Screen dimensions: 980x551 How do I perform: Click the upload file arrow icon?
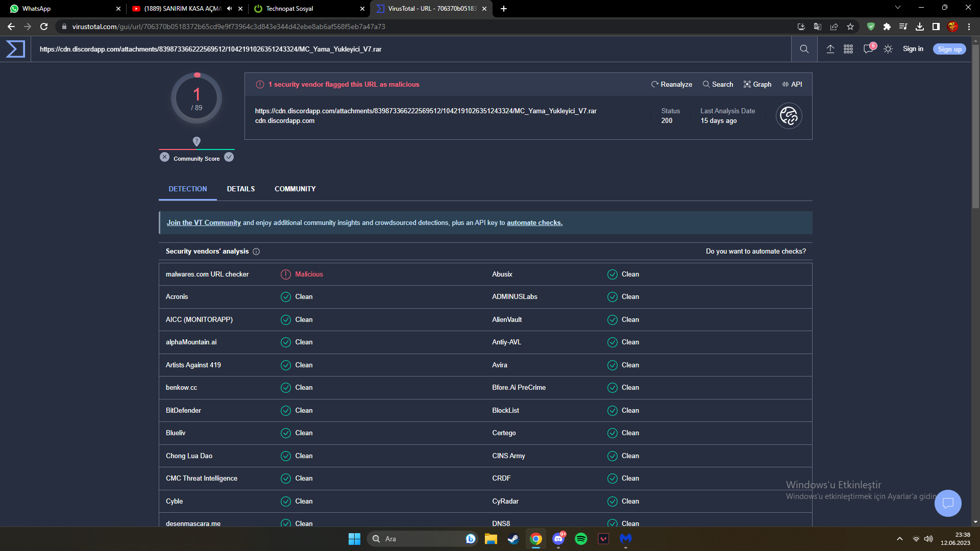tap(830, 49)
